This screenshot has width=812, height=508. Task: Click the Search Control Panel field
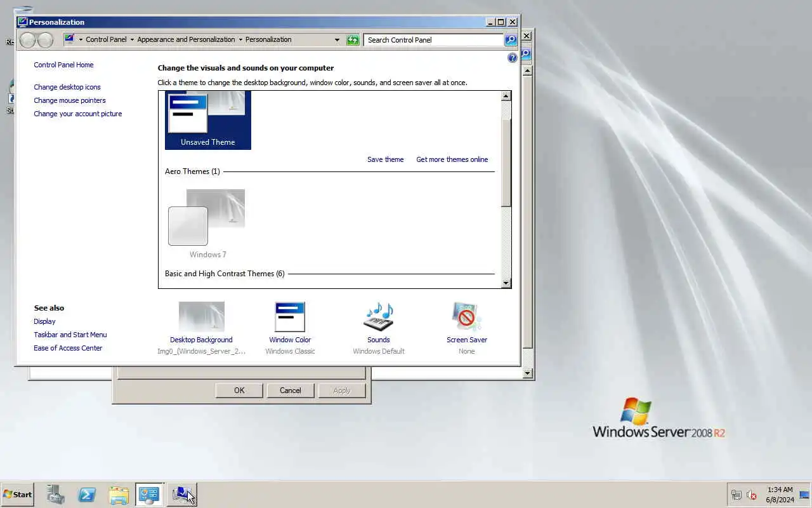(x=434, y=40)
